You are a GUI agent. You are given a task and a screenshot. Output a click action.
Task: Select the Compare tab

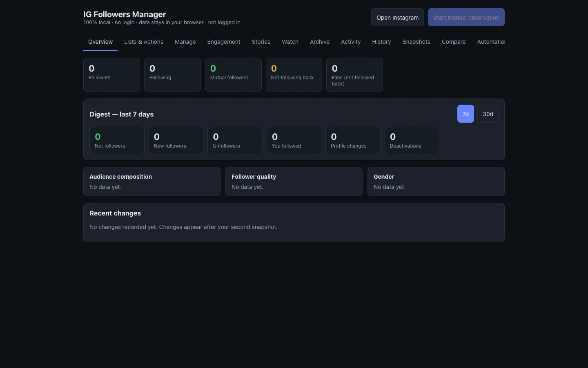454,42
